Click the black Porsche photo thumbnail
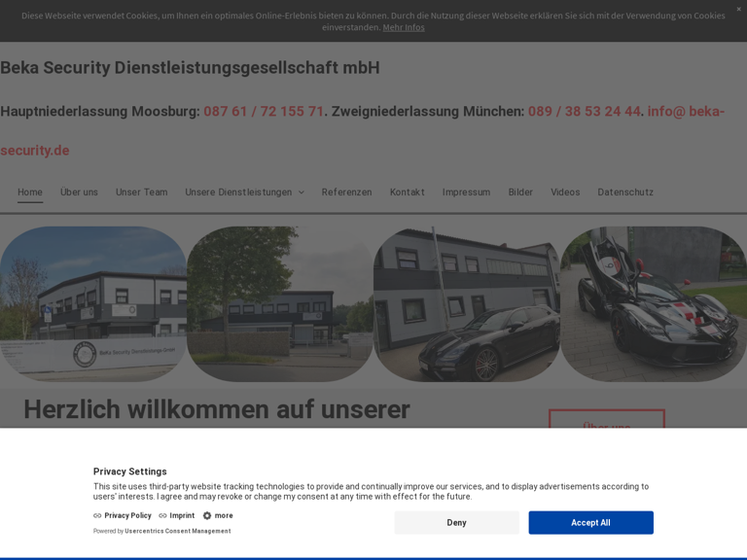Viewport: 747px width, 560px height. (x=466, y=304)
